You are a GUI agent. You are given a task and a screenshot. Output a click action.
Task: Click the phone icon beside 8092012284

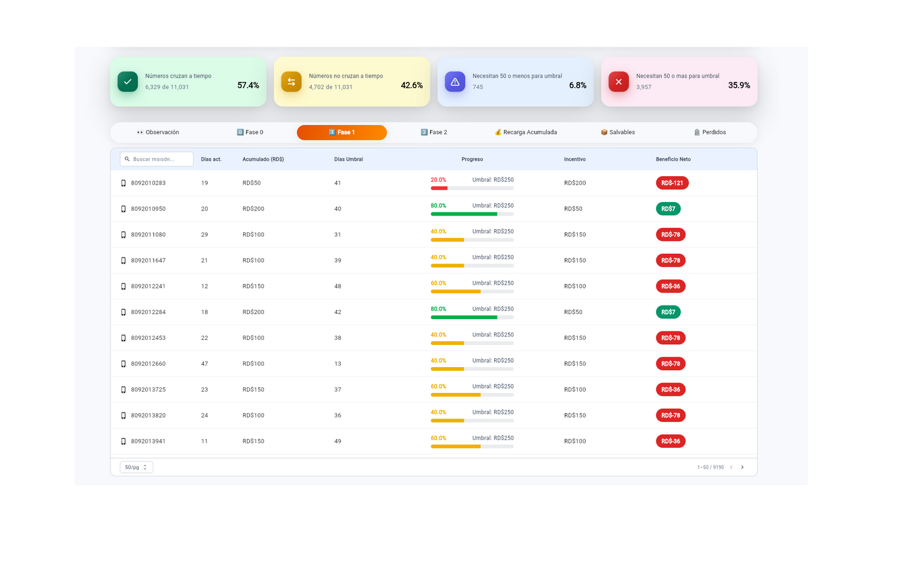tap(123, 312)
